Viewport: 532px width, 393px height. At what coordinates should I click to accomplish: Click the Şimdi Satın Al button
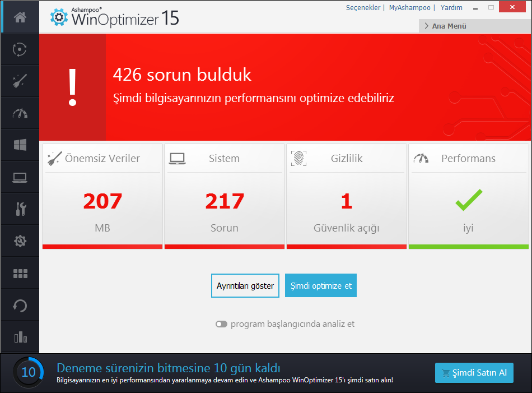[x=474, y=373]
